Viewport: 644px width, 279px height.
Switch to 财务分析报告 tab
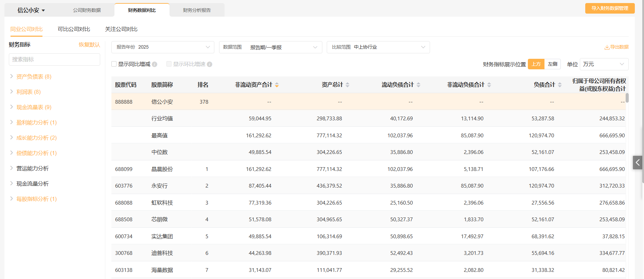click(197, 10)
